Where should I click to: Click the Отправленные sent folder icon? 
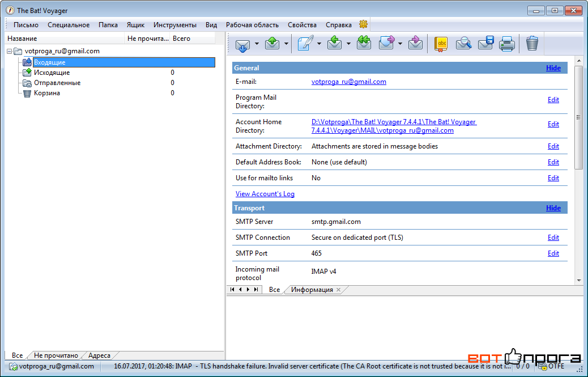(27, 83)
